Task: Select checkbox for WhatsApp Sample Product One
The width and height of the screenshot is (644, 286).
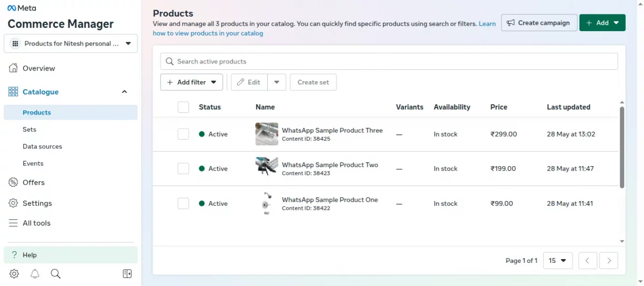Action: coord(184,203)
